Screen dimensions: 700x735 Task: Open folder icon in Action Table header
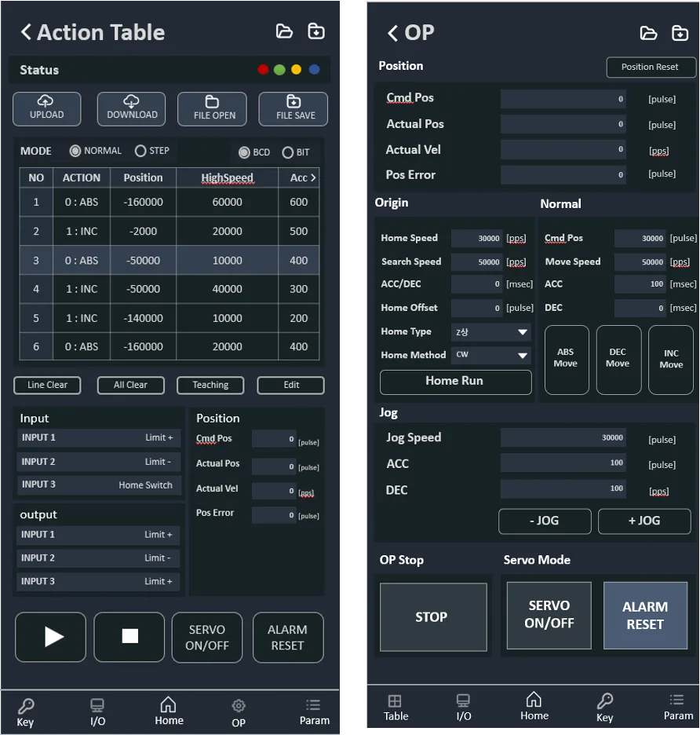(x=284, y=31)
